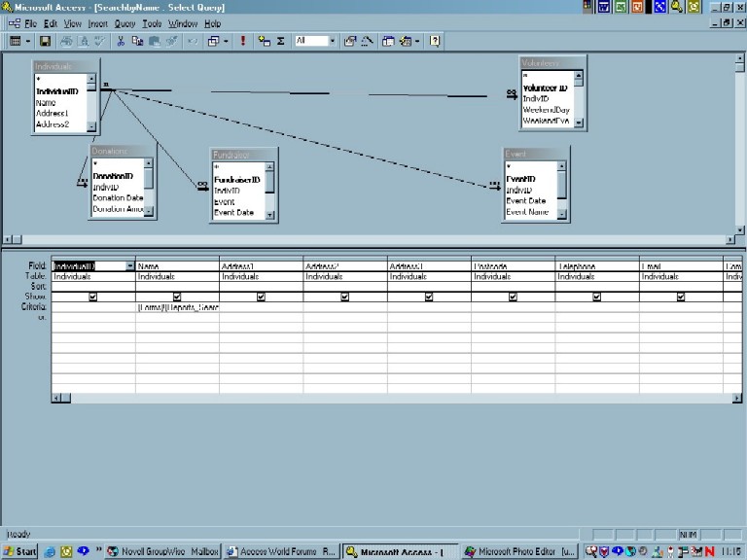Open the Properties toolbar icon
Screen dimensions: 747x560
pyautogui.click(x=349, y=41)
